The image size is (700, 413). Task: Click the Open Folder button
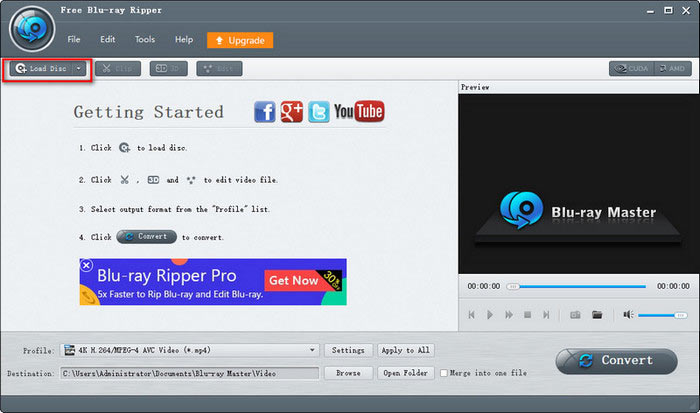click(405, 373)
